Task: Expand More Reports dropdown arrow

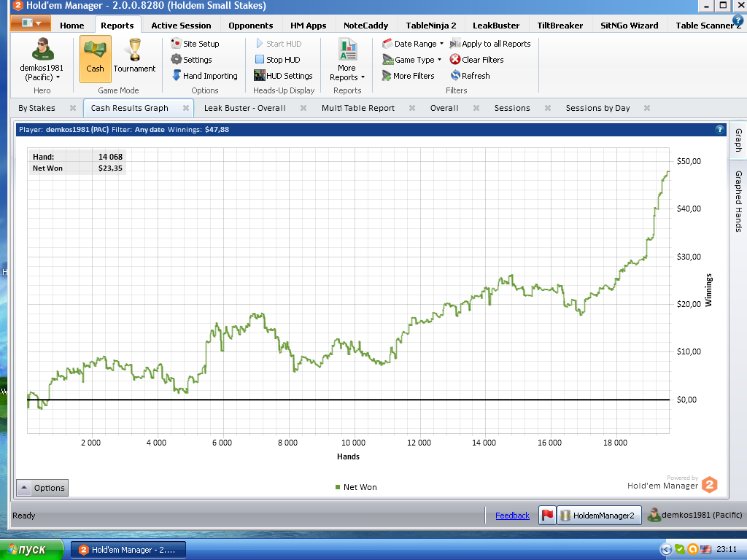Action: tap(363, 77)
